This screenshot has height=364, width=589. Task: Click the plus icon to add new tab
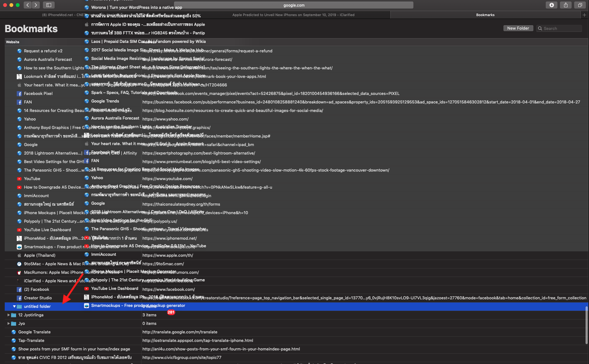click(x=584, y=15)
